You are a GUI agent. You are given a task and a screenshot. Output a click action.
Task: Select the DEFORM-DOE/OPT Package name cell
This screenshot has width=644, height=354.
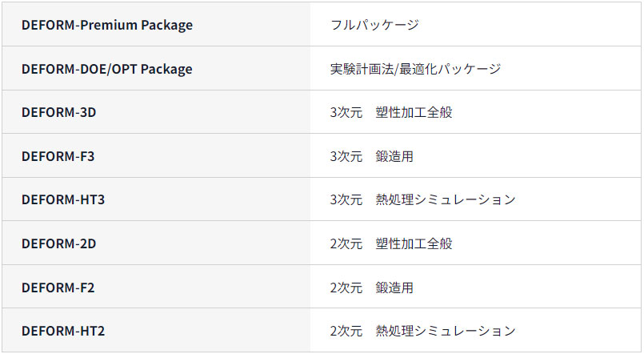point(107,69)
